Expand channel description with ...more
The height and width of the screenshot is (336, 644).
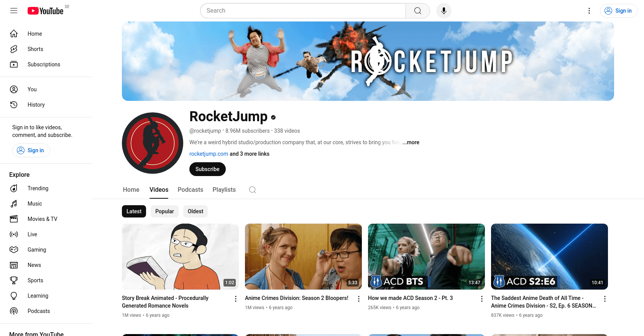tap(411, 142)
